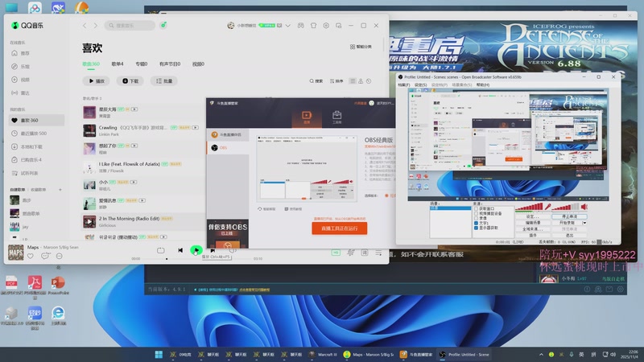Open the 档案(F) menu in OBS
This screenshot has height=362, width=644.
pyautogui.click(x=404, y=85)
